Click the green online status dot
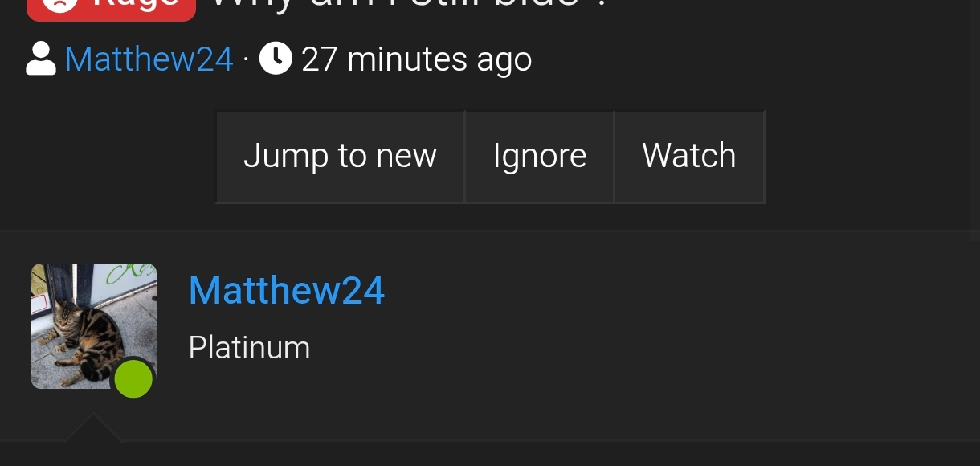 pyautogui.click(x=133, y=379)
